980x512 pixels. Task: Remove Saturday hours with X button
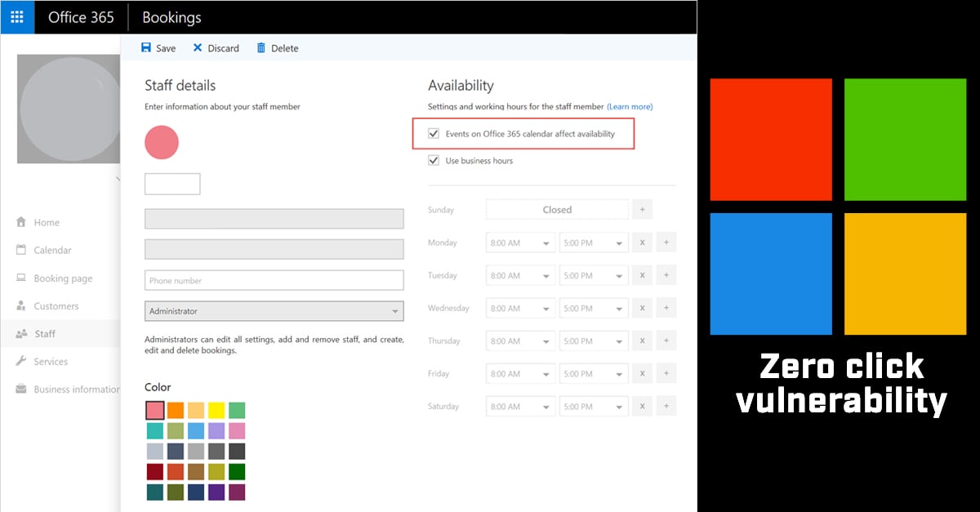click(642, 406)
